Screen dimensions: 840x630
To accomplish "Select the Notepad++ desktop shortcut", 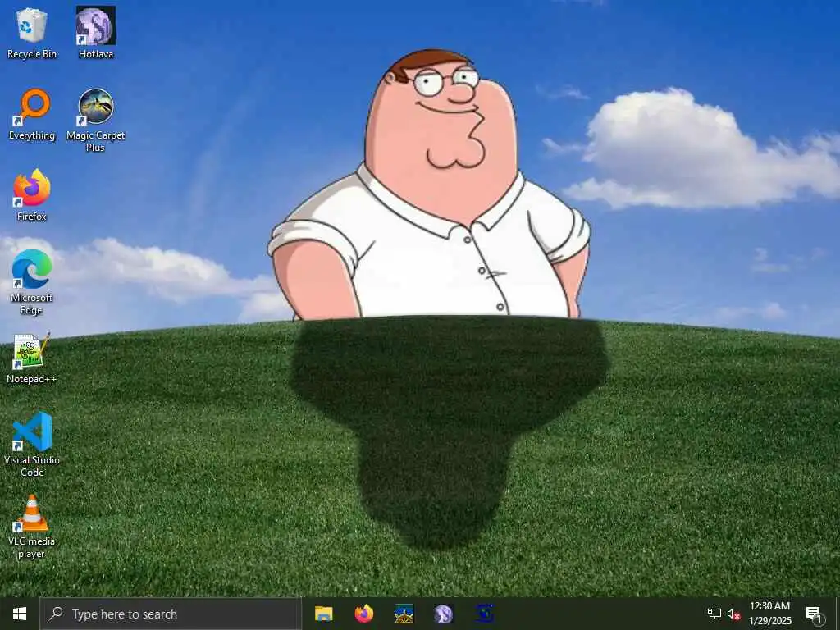I will tap(32, 358).
